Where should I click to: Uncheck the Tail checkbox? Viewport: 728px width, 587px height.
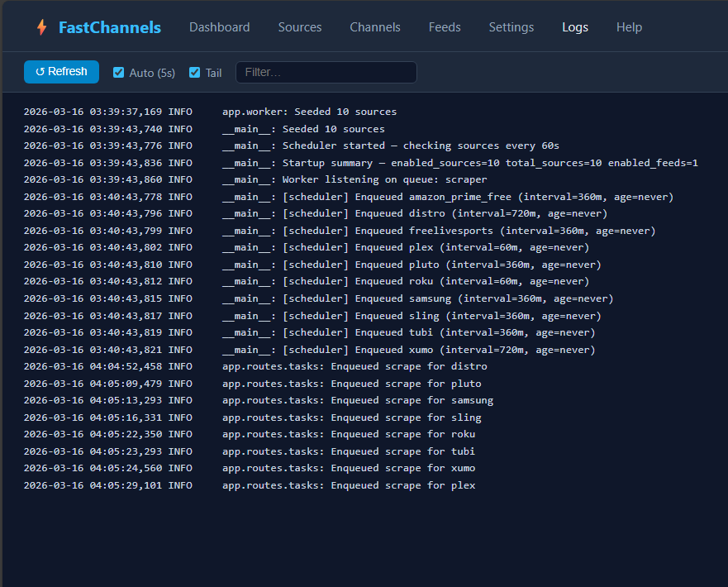(x=195, y=73)
